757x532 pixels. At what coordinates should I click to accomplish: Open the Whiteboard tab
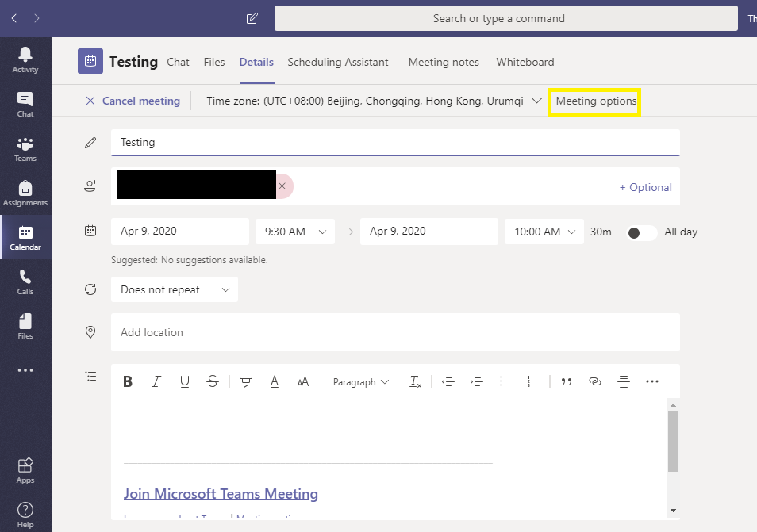click(525, 62)
